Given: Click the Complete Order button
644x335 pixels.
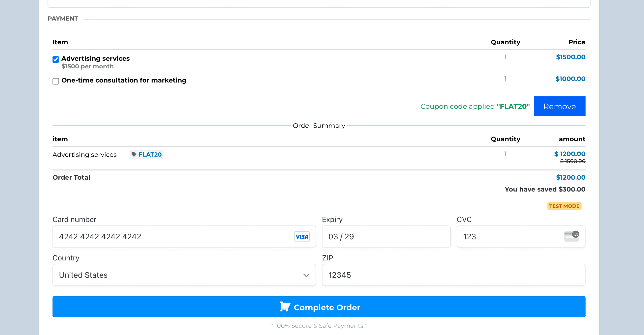Looking at the screenshot, I should point(319,307).
